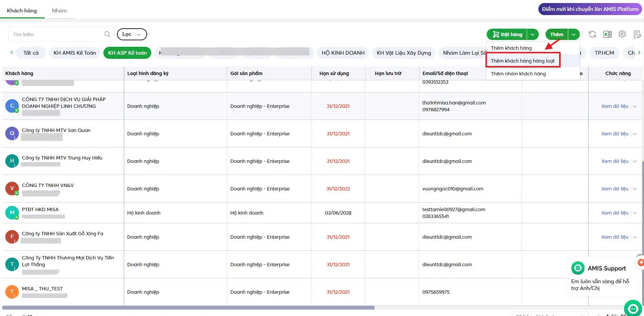Viewport: 644px width, 316px height.
Task: Click Xem dữ liệu for VN&V row
Action: (x=615, y=189)
